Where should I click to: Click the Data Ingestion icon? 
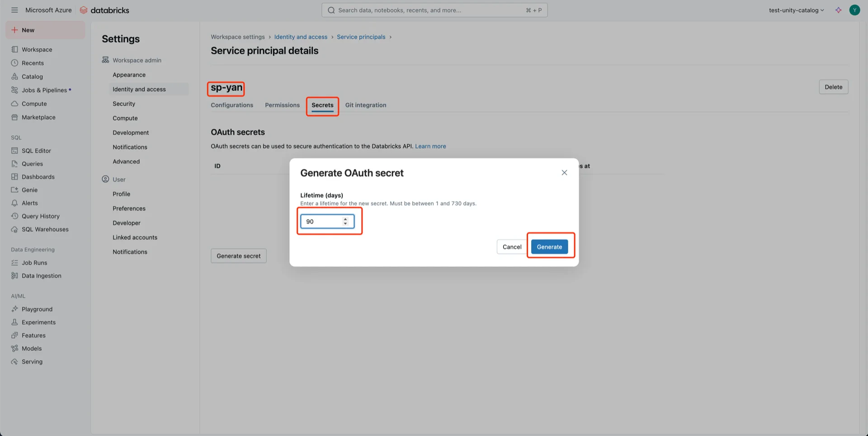tap(15, 276)
